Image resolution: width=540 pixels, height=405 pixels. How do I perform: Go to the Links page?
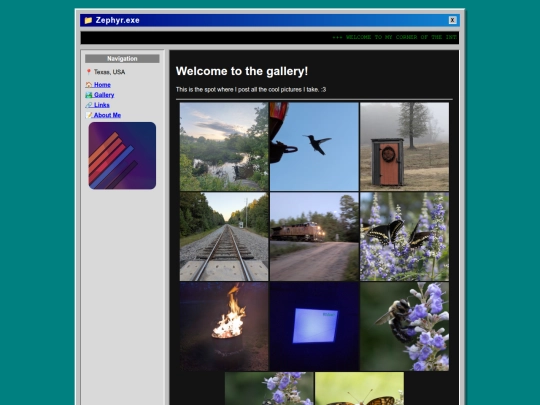pyautogui.click(x=97, y=105)
